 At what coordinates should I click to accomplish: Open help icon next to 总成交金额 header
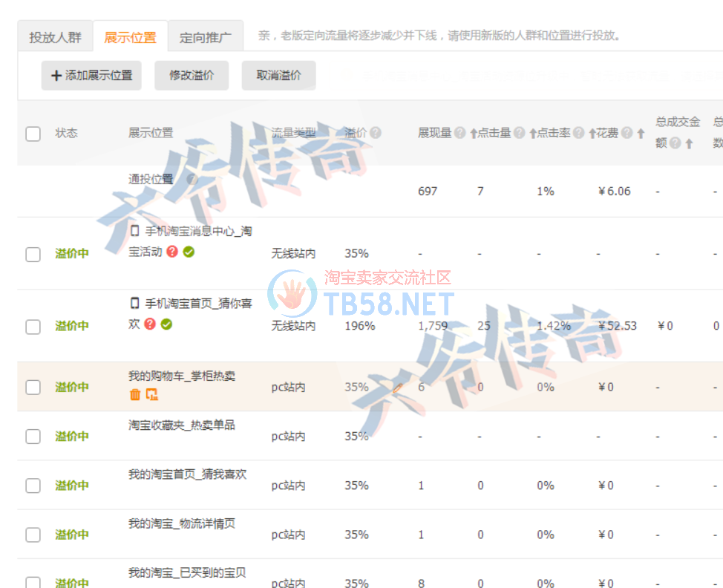pos(675,143)
